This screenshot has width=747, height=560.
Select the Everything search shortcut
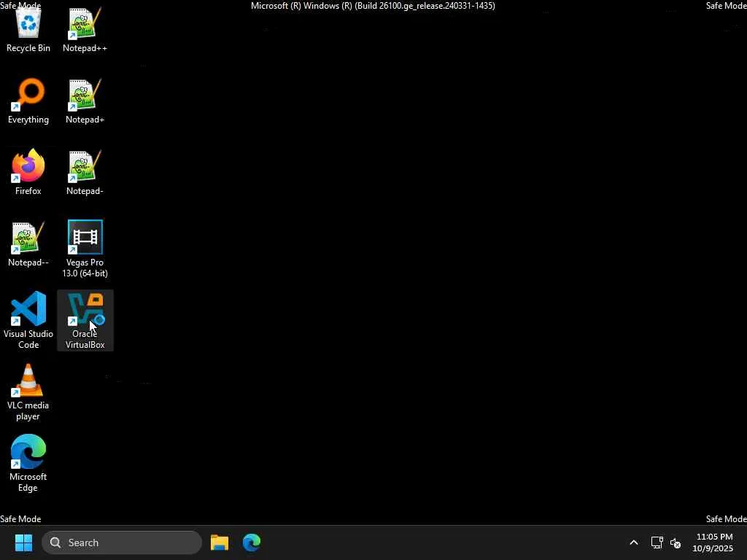point(28,101)
